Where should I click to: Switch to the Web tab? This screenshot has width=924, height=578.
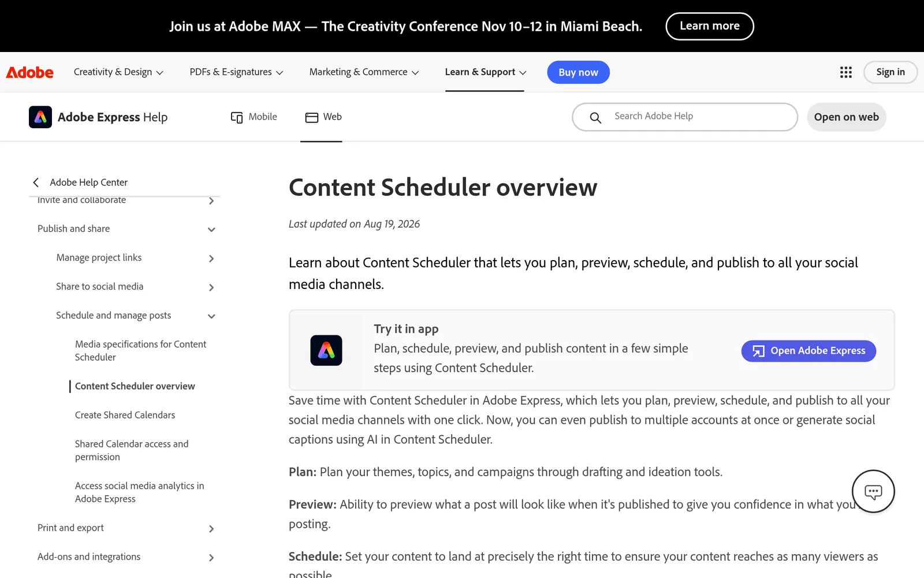coord(323,117)
